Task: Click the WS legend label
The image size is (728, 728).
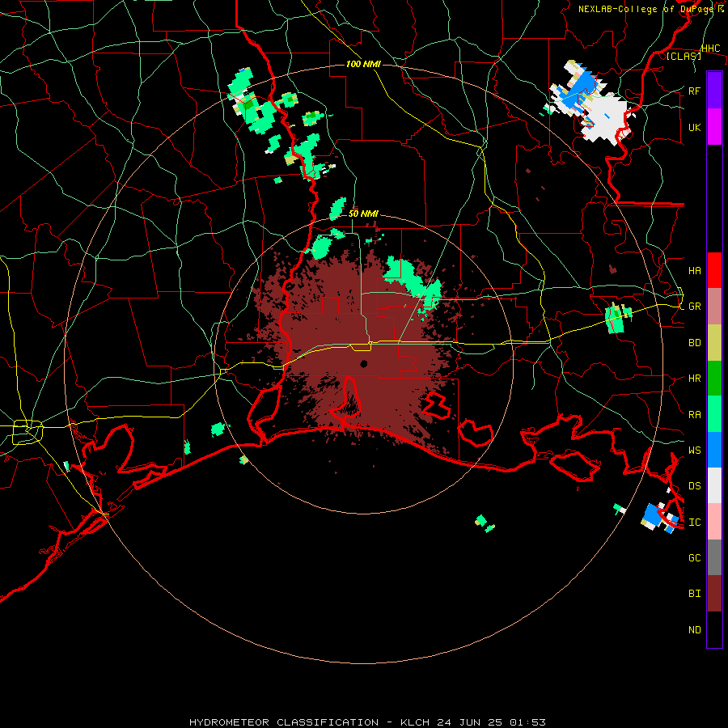Action: pyautogui.click(x=694, y=450)
